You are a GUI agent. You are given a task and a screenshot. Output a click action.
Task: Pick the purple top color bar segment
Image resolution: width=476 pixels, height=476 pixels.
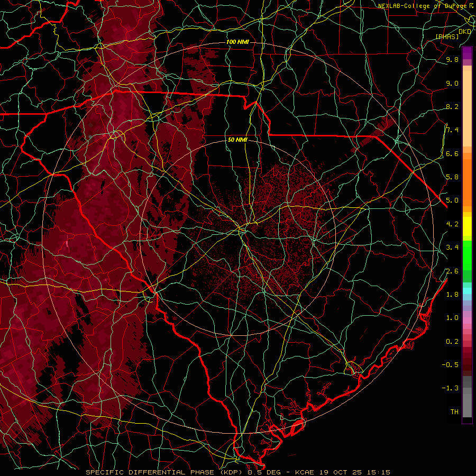click(467, 53)
